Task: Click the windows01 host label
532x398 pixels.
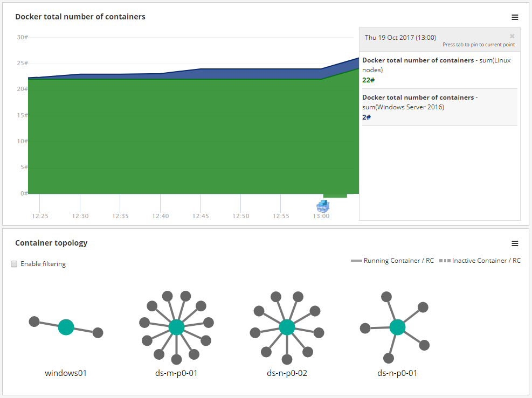Action: (x=66, y=373)
